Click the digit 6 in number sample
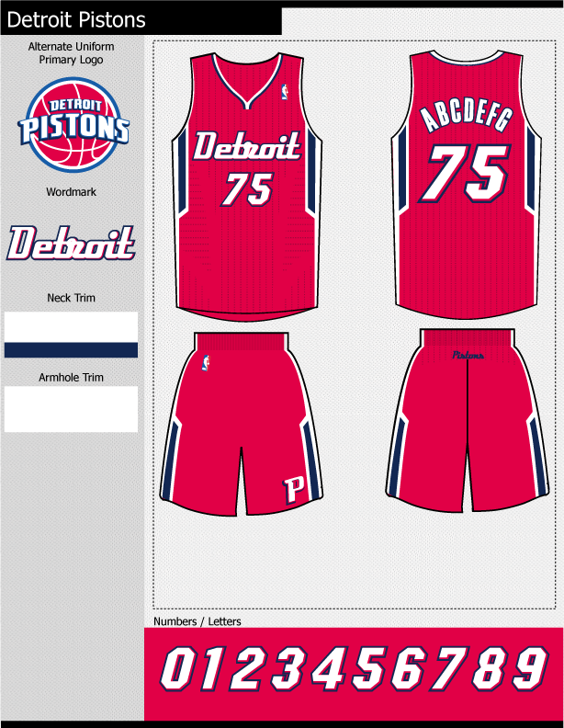564x728 pixels. coord(411,668)
